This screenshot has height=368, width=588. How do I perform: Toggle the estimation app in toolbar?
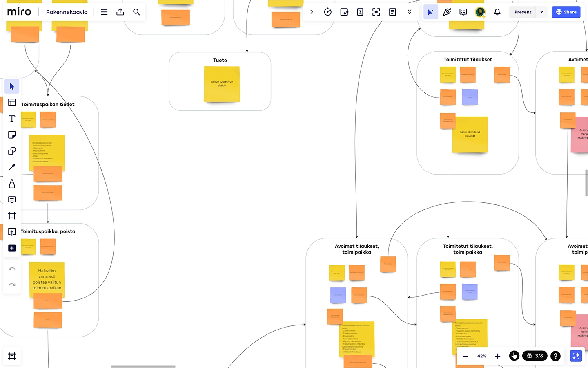tap(360, 12)
